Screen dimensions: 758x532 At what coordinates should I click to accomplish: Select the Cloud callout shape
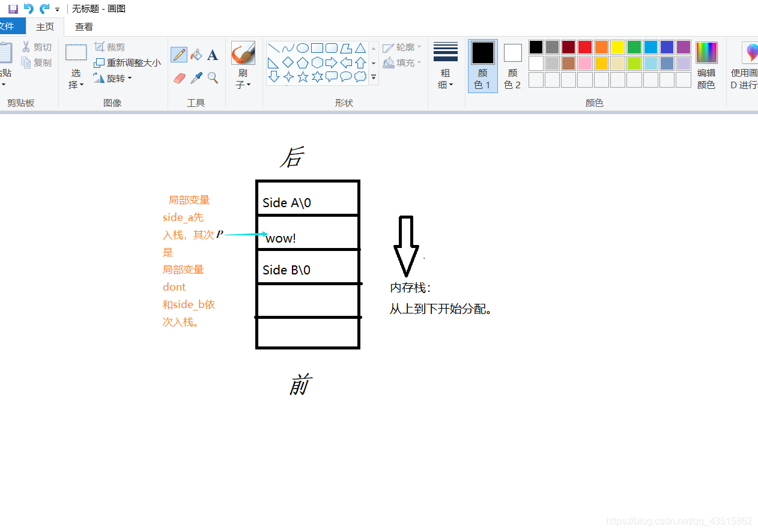coord(360,77)
